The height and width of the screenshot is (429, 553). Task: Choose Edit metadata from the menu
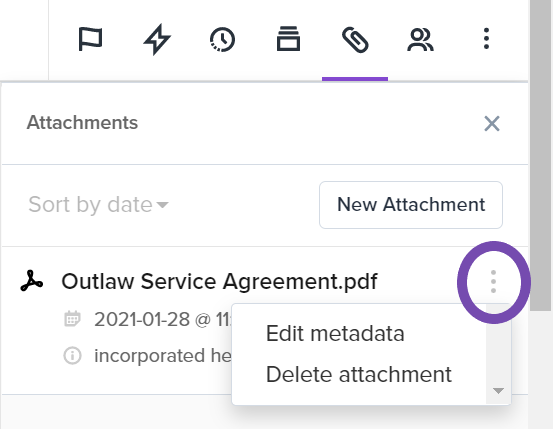click(335, 333)
